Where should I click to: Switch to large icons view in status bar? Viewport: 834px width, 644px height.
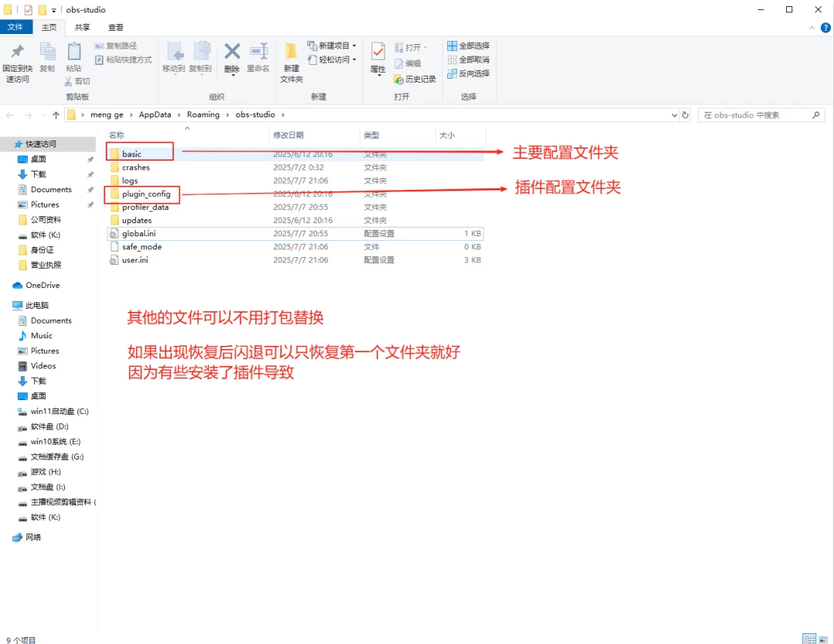pyautogui.click(x=823, y=639)
